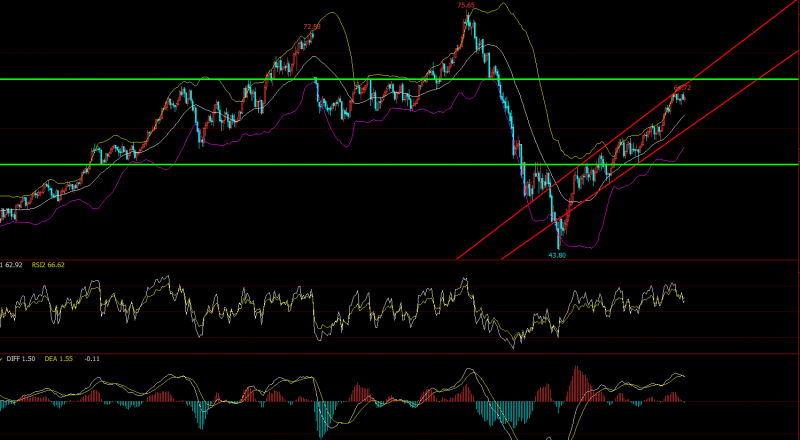Click the latest price label beside last candle
The height and width of the screenshot is (440, 800).
pyautogui.click(x=683, y=87)
